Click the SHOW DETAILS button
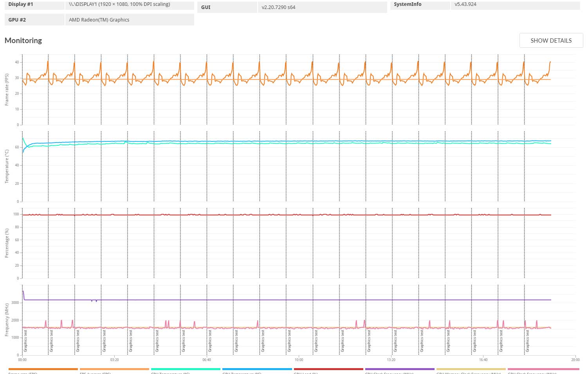The image size is (588, 374). (x=551, y=41)
